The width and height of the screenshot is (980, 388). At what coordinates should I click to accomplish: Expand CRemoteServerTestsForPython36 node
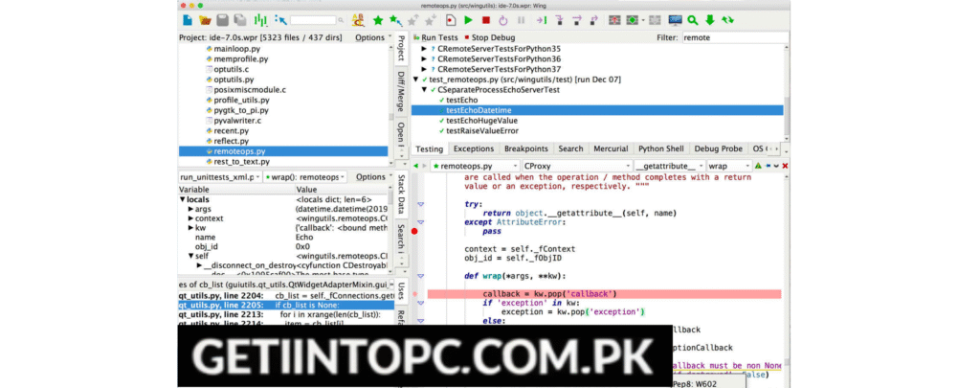(425, 58)
